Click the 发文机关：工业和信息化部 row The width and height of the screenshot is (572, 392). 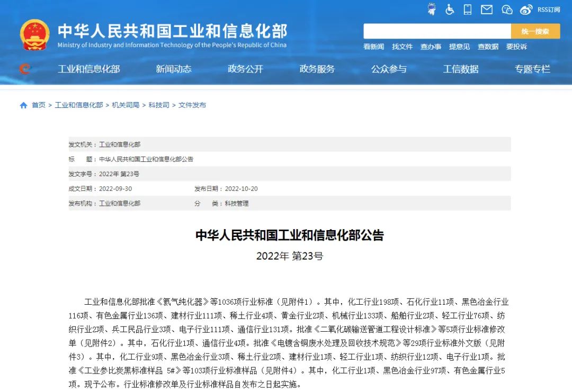(x=290, y=144)
